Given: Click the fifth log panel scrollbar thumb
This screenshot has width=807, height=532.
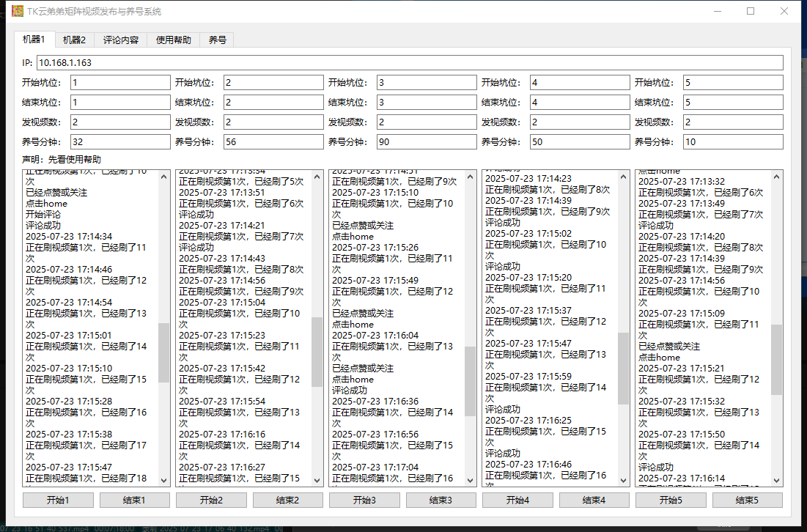Looking at the screenshot, I should 777,360.
